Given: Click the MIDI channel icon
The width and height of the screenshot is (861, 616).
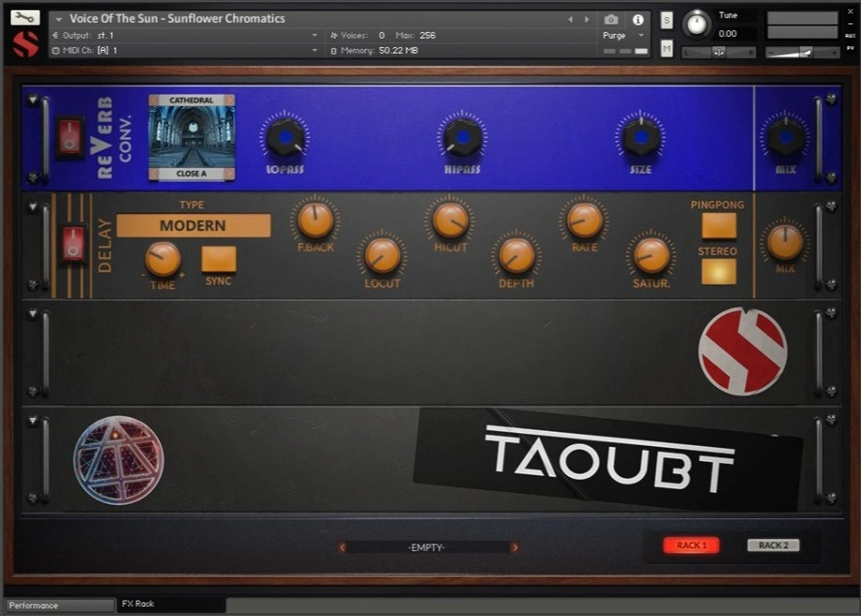Looking at the screenshot, I should 55,51.
